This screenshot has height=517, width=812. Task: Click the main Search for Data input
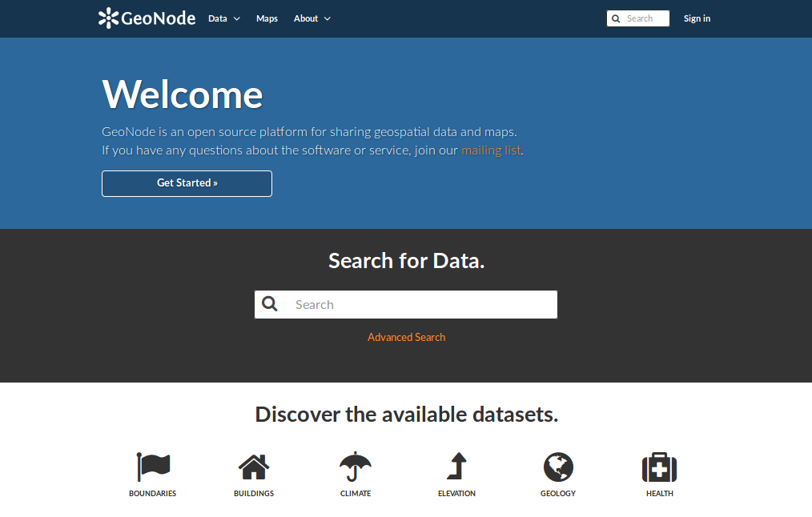[406, 304]
